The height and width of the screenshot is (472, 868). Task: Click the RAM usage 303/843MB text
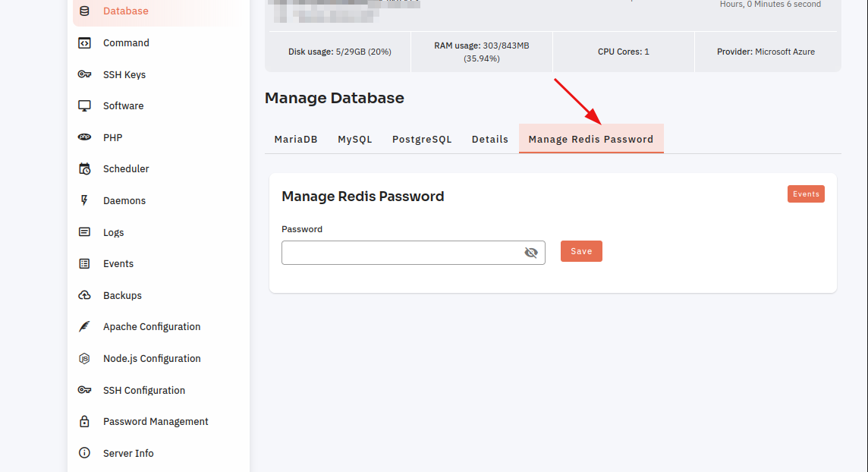[482, 52]
